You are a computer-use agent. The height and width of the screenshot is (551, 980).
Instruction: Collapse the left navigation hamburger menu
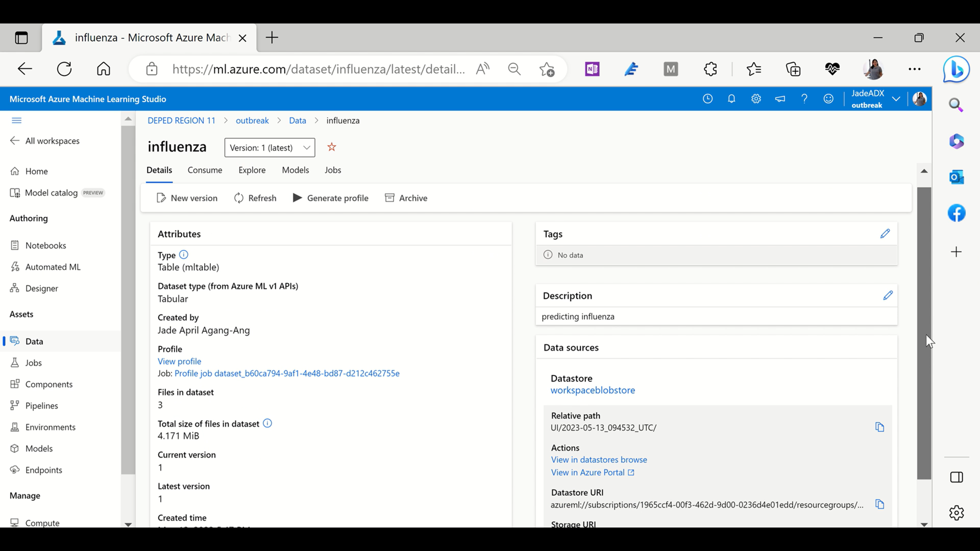16,121
